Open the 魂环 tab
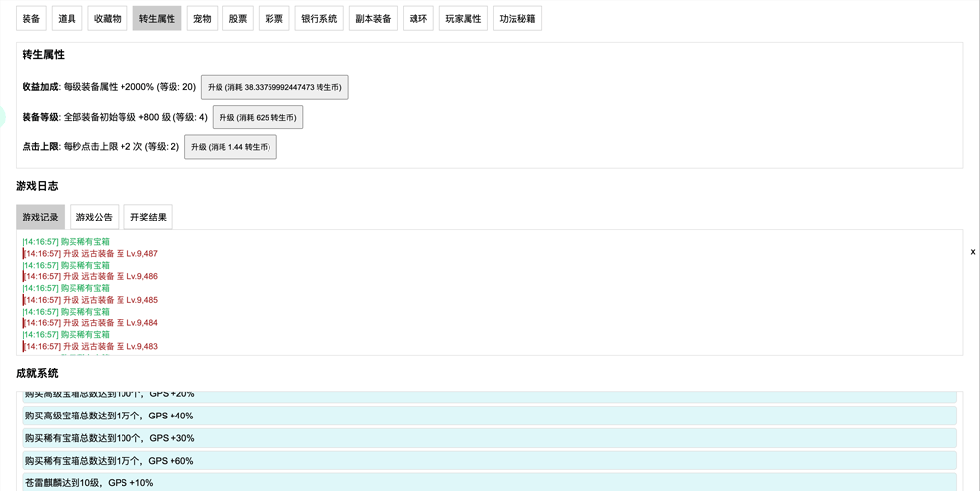 click(418, 19)
